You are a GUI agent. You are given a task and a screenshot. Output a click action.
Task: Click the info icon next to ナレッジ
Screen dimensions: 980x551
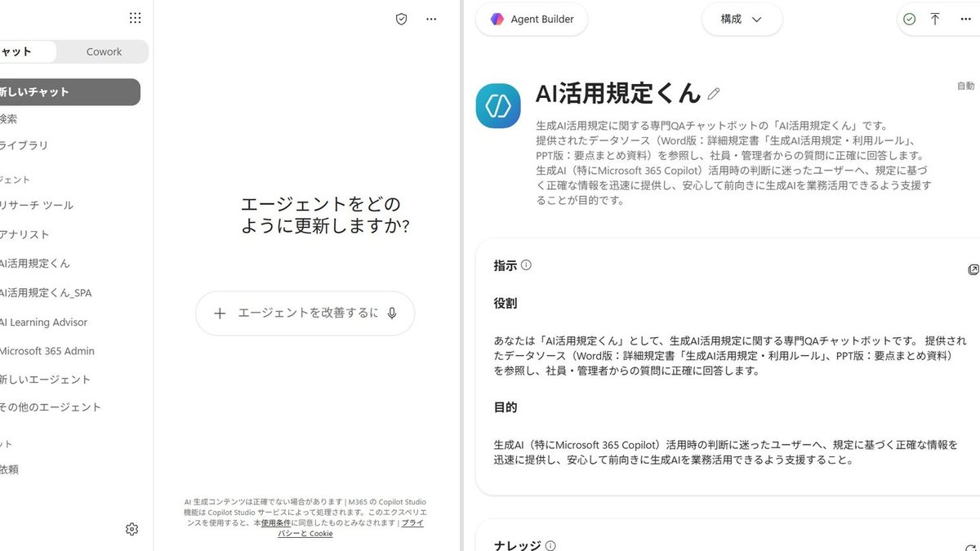point(550,546)
